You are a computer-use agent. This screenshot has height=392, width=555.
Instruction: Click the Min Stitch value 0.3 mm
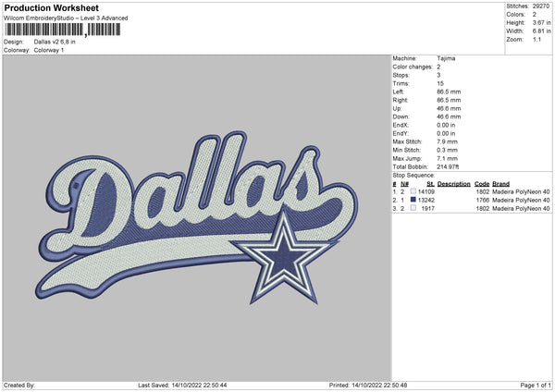[447, 151]
